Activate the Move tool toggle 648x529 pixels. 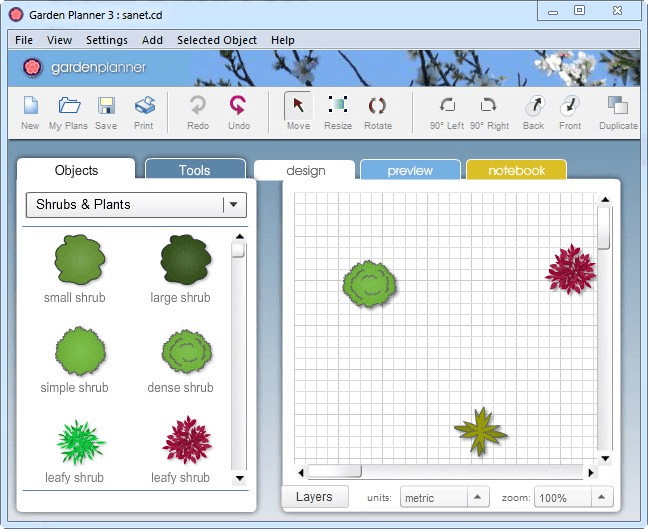click(x=298, y=106)
